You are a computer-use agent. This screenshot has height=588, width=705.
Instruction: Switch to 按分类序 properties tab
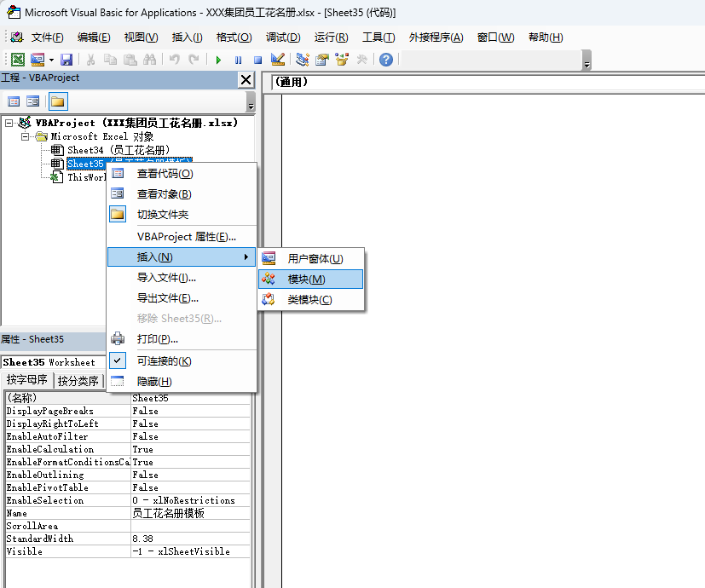tap(78, 381)
